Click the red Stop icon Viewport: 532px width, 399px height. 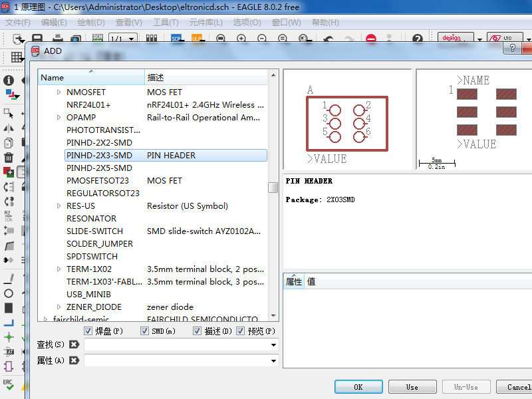(x=371, y=39)
